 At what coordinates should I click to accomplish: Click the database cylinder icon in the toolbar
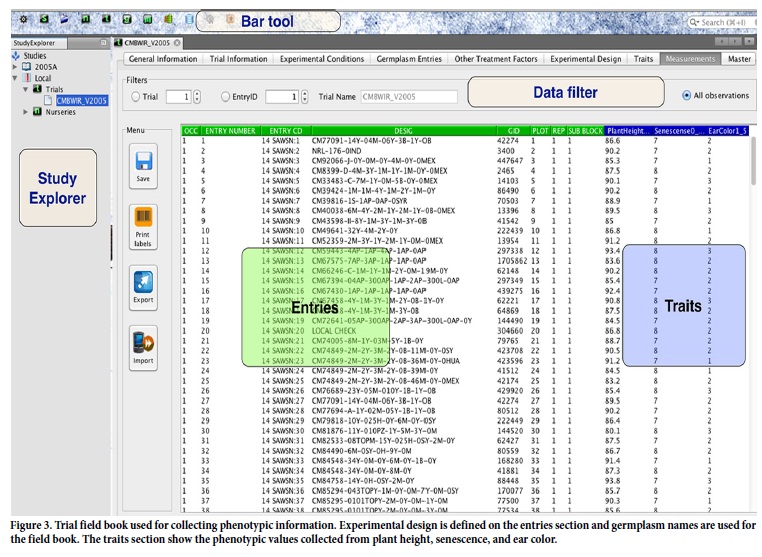click(x=190, y=20)
